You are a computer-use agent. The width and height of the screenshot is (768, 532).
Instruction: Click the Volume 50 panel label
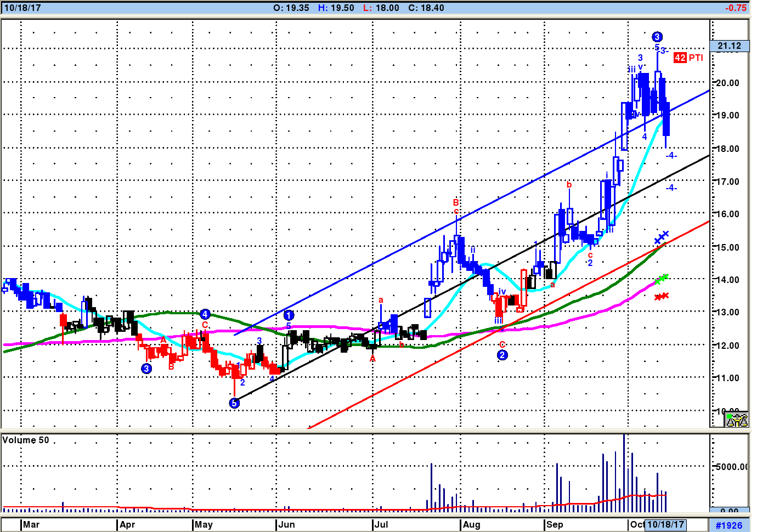click(26, 440)
